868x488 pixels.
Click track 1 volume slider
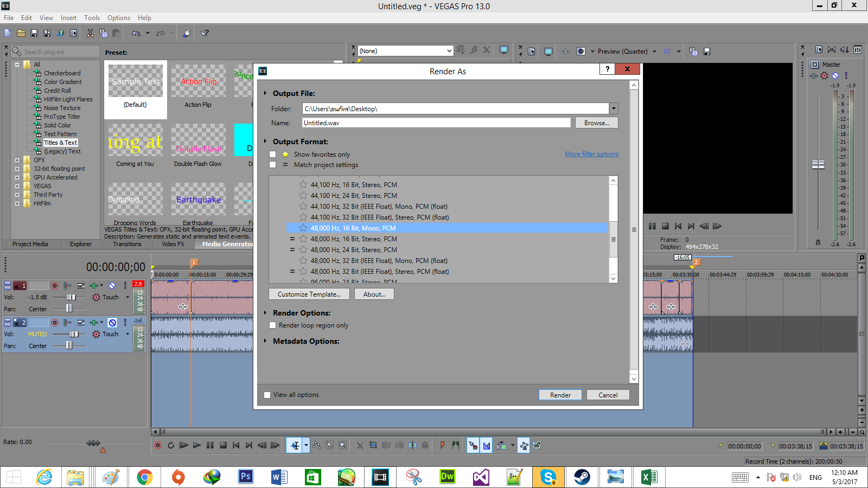[71, 297]
